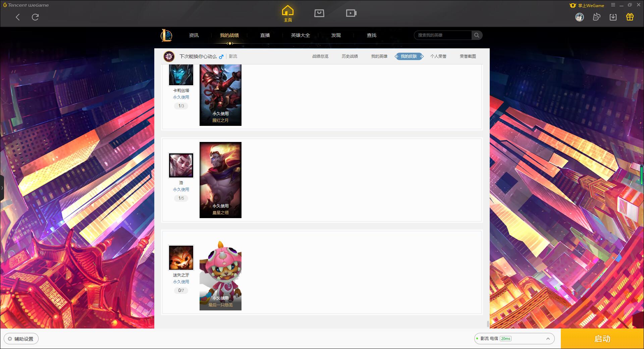The width and height of the screenshot is (644, 349).
Task: Click the 卡莉丝塔 champion portrait
Action: 181,74
